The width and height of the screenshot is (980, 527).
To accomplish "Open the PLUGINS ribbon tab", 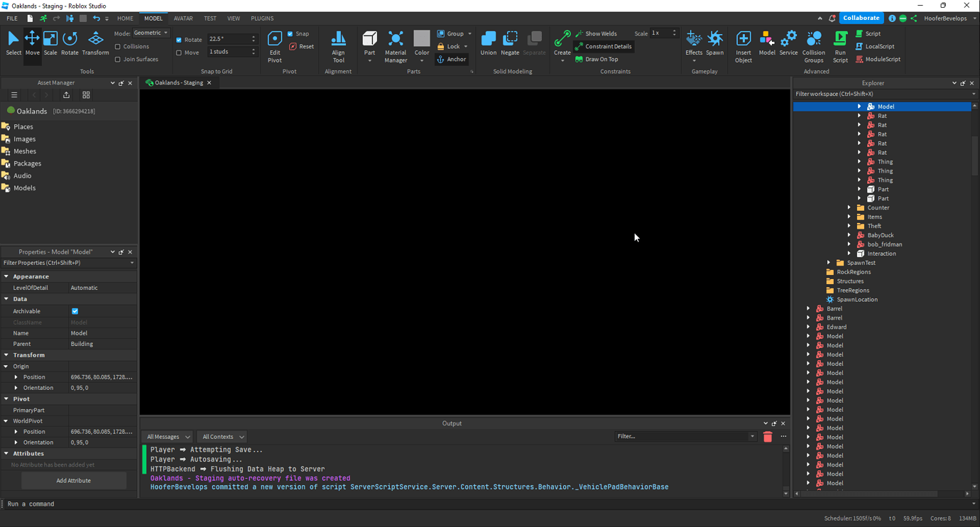I will (x=262, y=18).
